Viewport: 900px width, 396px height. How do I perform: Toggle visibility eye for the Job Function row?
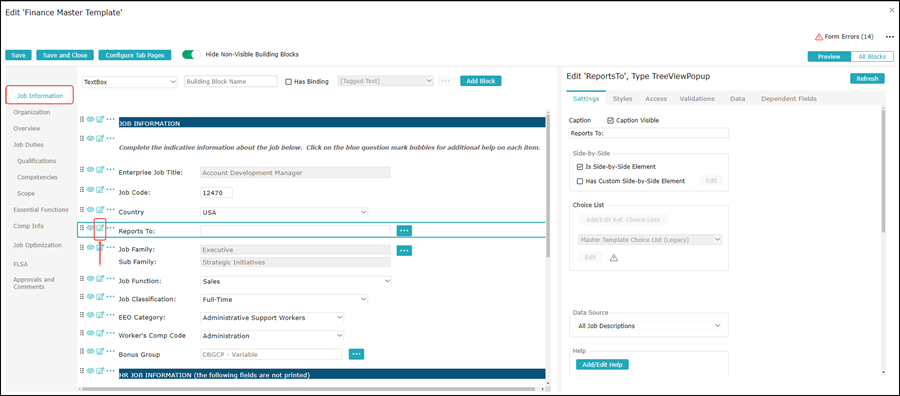pyautogui.click(x=90, y=278)
